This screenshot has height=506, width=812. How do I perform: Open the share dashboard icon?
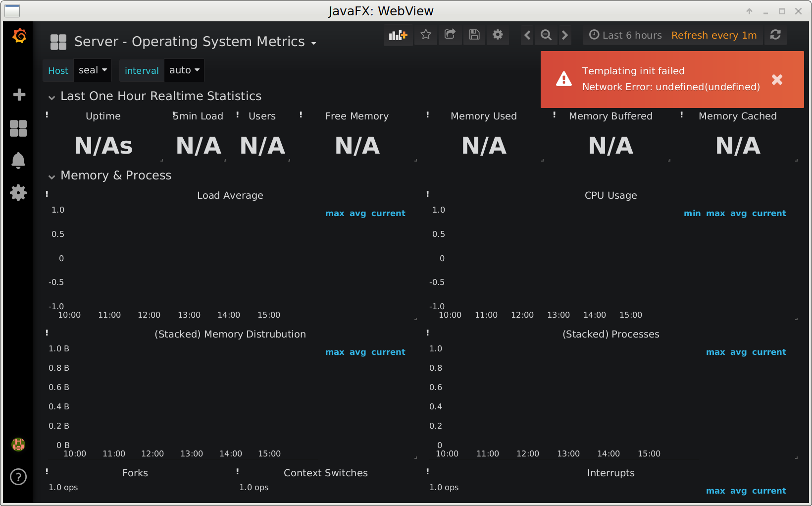coord(450,35)
